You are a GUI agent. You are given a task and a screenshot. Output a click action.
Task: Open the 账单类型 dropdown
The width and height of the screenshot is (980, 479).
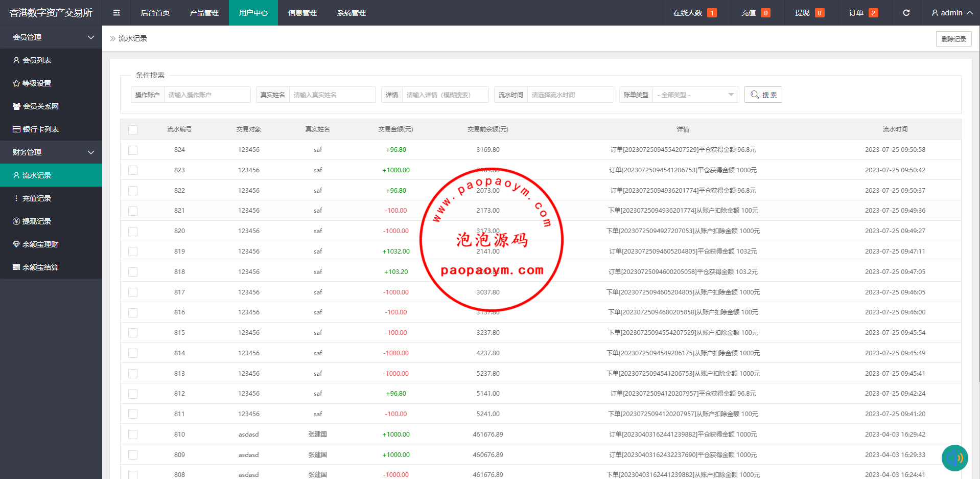tap(695, 95)
